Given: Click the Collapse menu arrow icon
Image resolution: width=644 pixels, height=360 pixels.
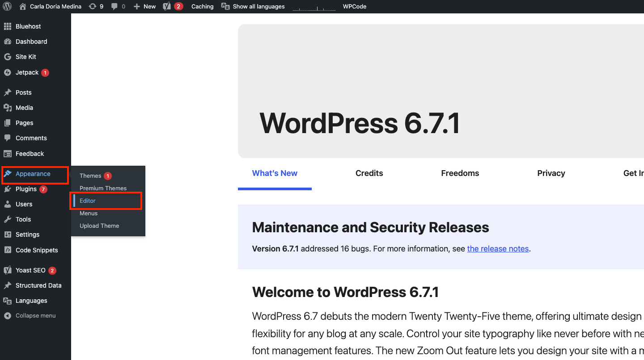Looking at the screenshot, I should [8, 316].
